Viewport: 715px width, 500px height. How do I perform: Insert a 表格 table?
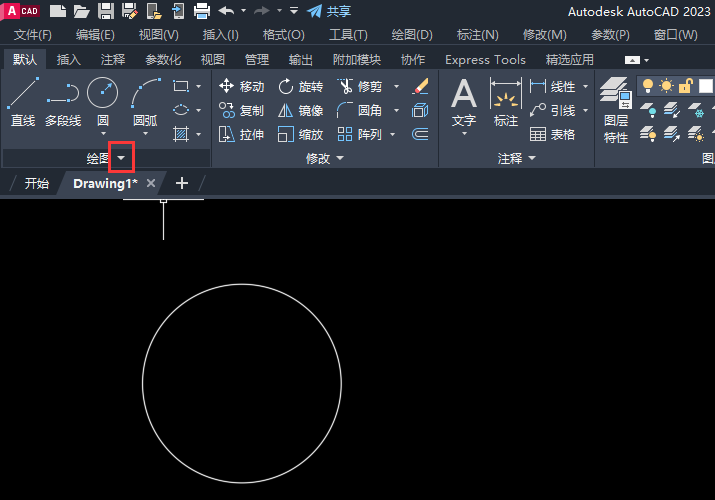(x=553, y=134)
